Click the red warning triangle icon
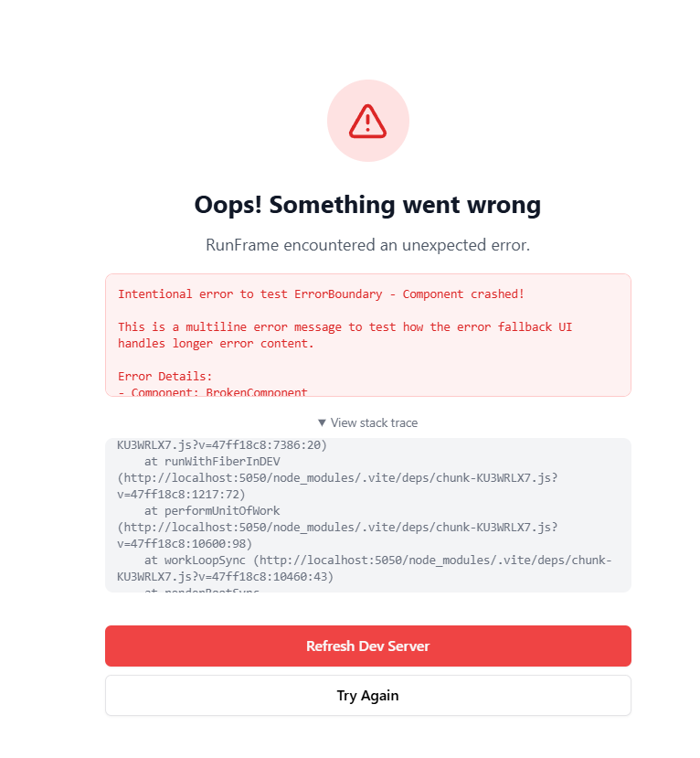The image size is (700, 758). (367, 121)
